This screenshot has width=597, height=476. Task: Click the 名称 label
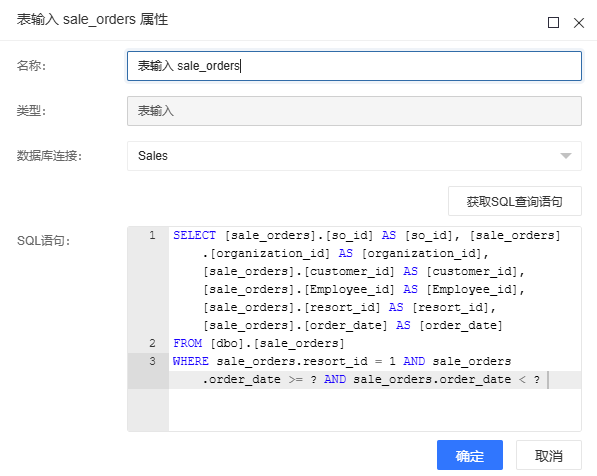(x=31, y=66)
